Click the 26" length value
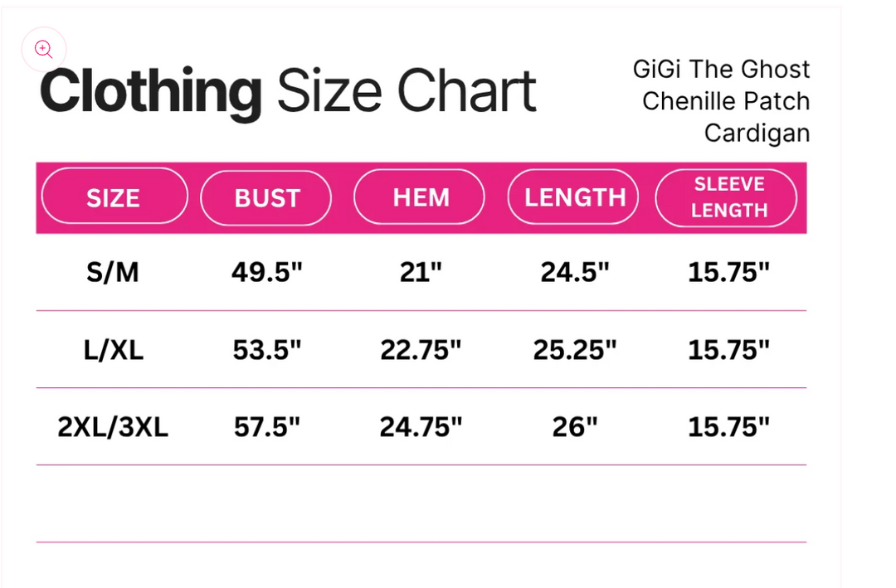The width and height of the screenshot is (896, 588). (575, 427)
